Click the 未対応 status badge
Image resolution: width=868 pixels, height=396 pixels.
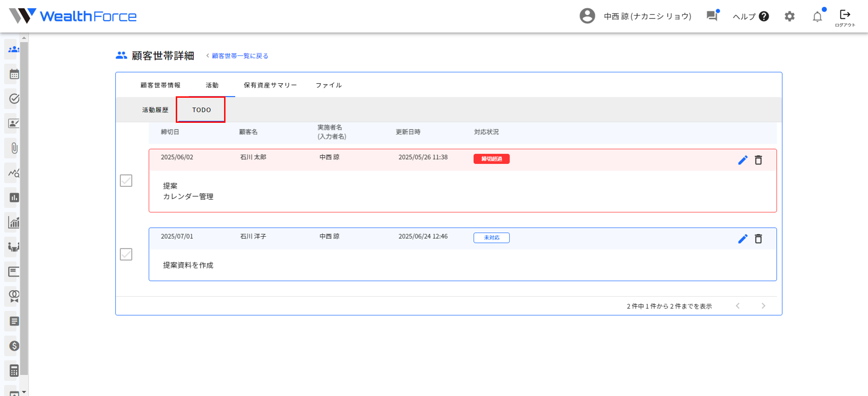491,238
